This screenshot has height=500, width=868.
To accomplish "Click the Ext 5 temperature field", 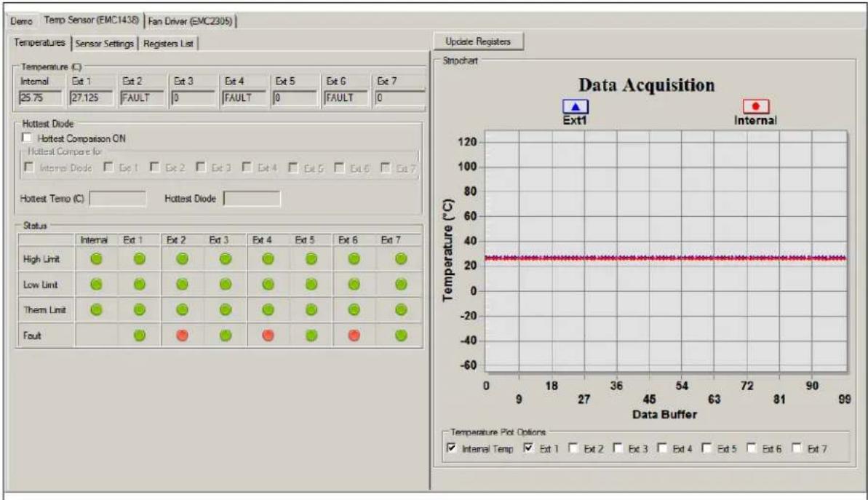I will (295, 98).
